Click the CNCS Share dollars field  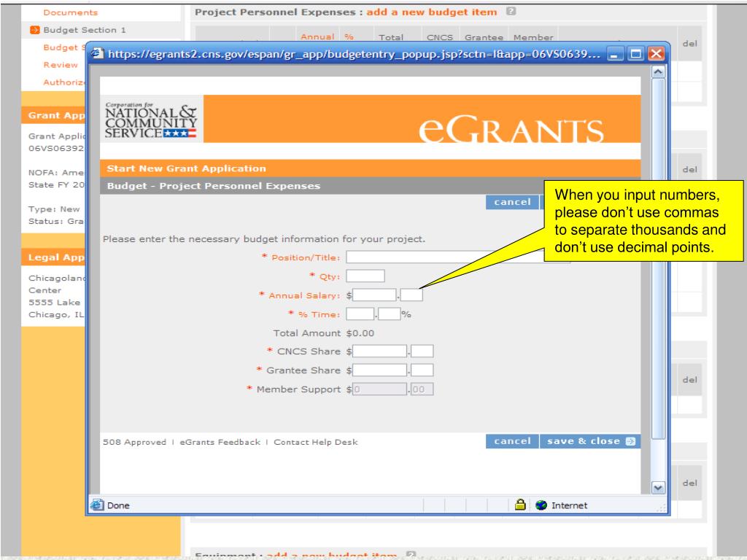(x=379, y=351)
